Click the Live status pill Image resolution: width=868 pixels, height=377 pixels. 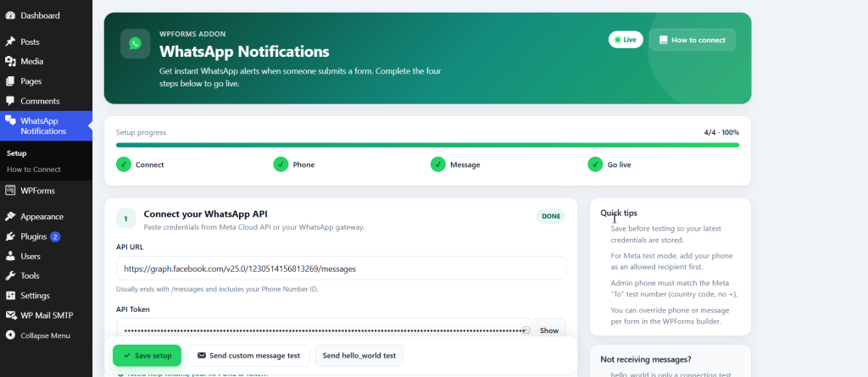pyautogui.click(x=626, y=40)
